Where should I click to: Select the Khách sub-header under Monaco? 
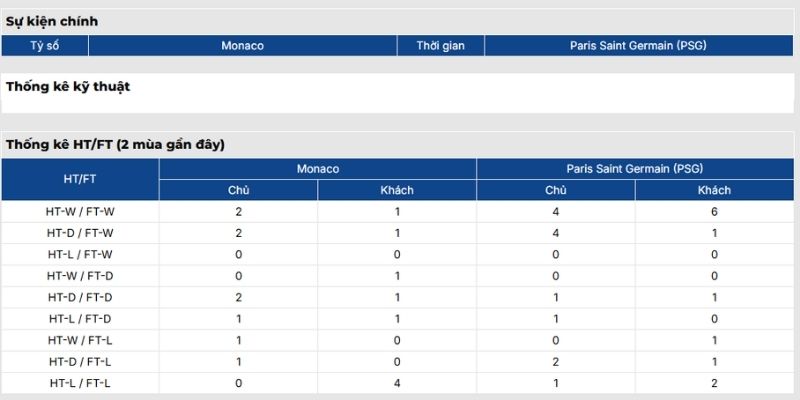pyautogui.click(x=397, y=190)
